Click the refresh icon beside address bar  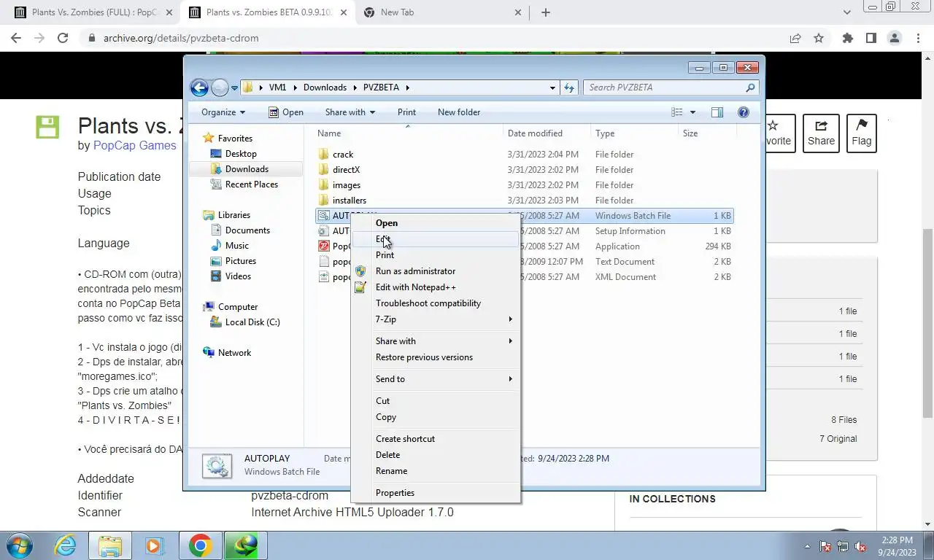[x=570, y=87]
